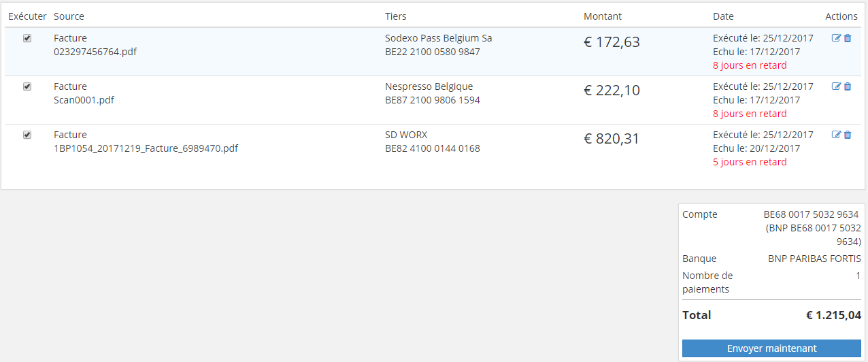Sort by Tiers column header
The image size is (868, 362).
click(395, 16)
